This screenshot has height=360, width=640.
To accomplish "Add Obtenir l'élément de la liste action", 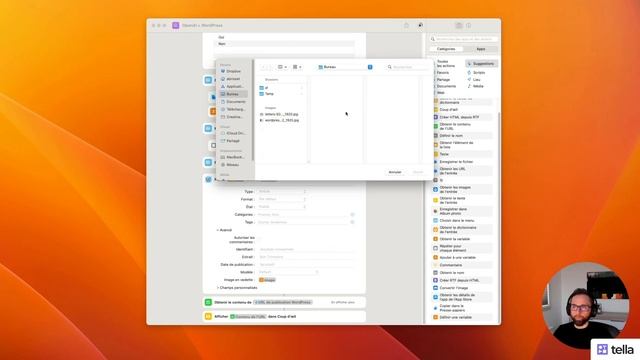I will [x=462, y=145].
